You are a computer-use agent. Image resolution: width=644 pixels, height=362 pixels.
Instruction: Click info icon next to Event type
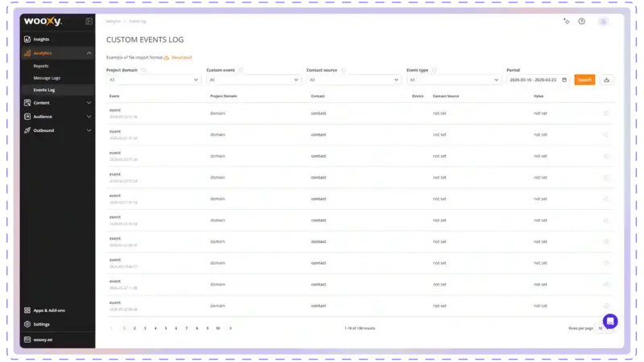(434, 70)
